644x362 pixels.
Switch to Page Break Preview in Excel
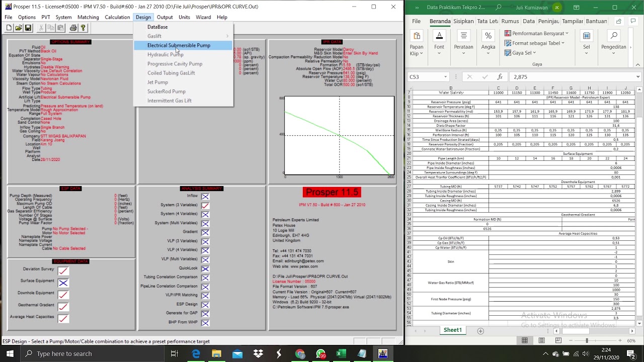coord(558,341)
